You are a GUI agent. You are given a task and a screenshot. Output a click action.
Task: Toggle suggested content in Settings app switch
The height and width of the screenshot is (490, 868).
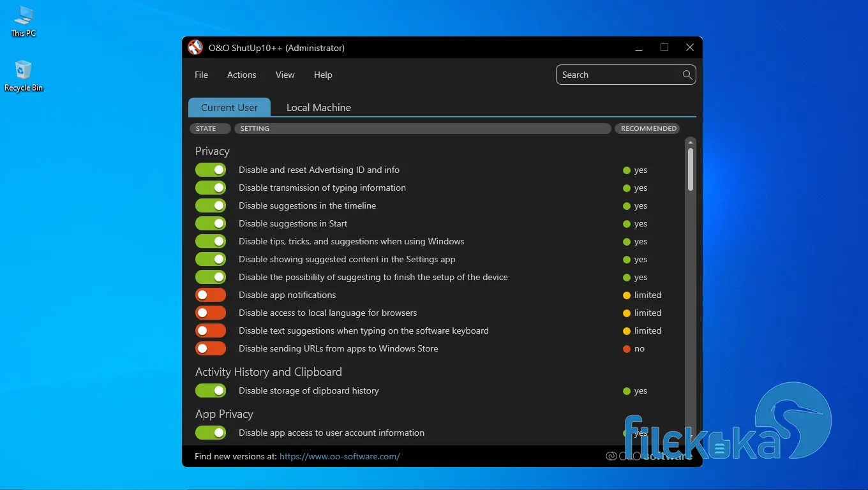point(211,259)
